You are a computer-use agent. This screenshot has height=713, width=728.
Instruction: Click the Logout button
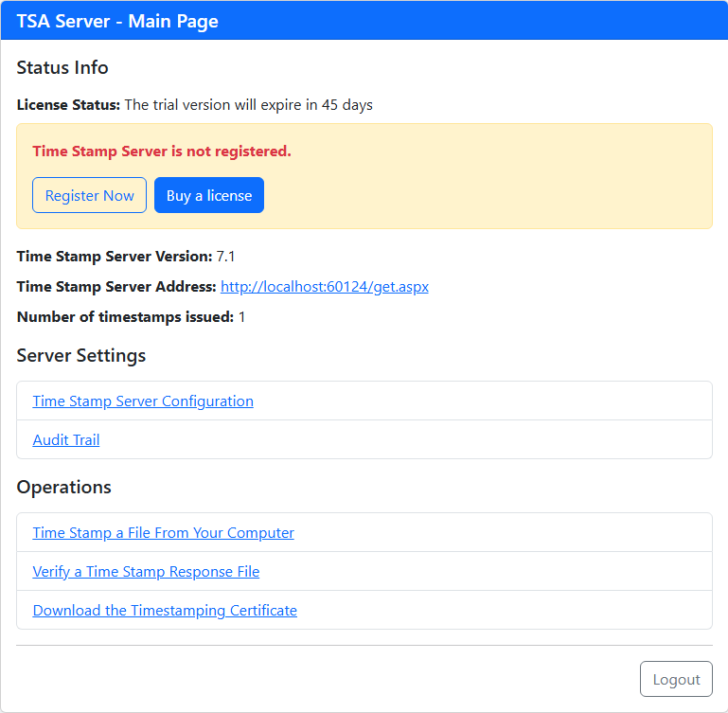(x=676, y=679)
